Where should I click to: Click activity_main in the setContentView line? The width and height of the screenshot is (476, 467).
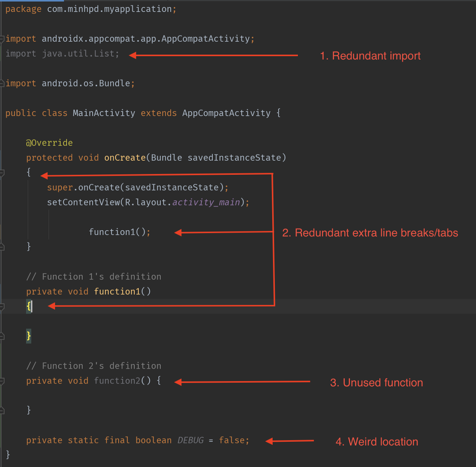[x=206, y=203]
